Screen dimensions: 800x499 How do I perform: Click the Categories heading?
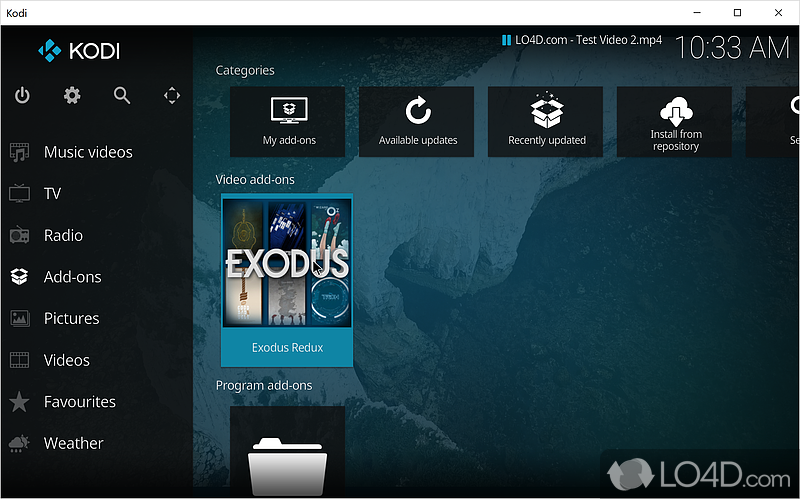tap(245, 70)
